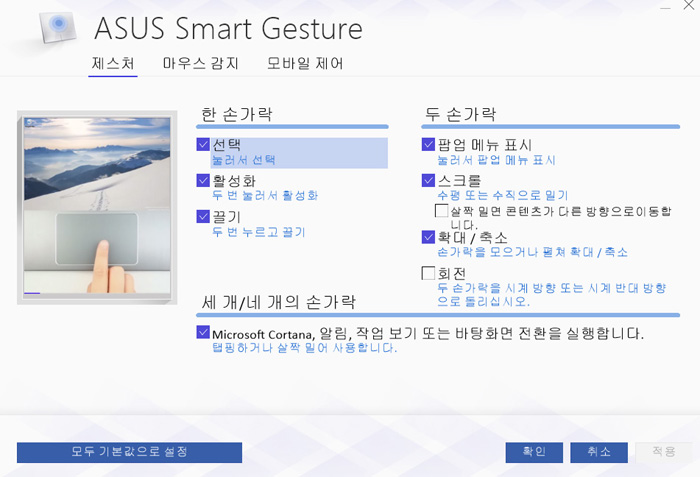
Task: Confirm settings with 확인 button
Action: pyautogui.click(x=534, y=452)
